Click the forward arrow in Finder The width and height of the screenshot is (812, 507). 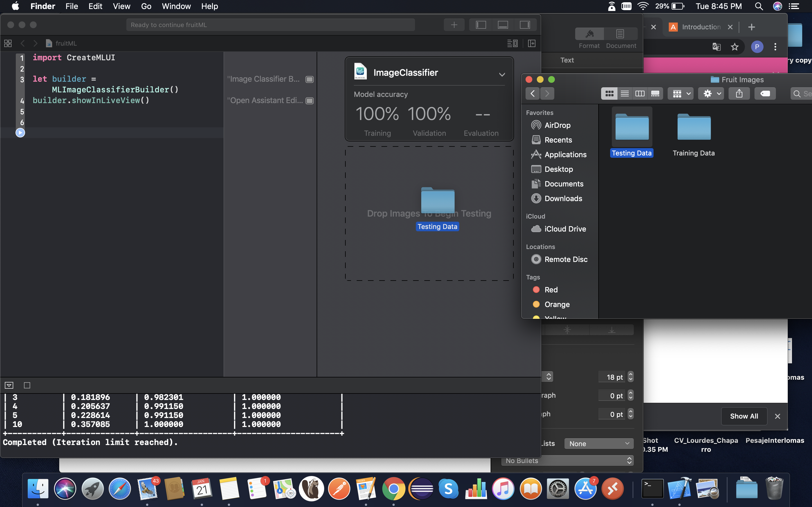click(547, 94)
